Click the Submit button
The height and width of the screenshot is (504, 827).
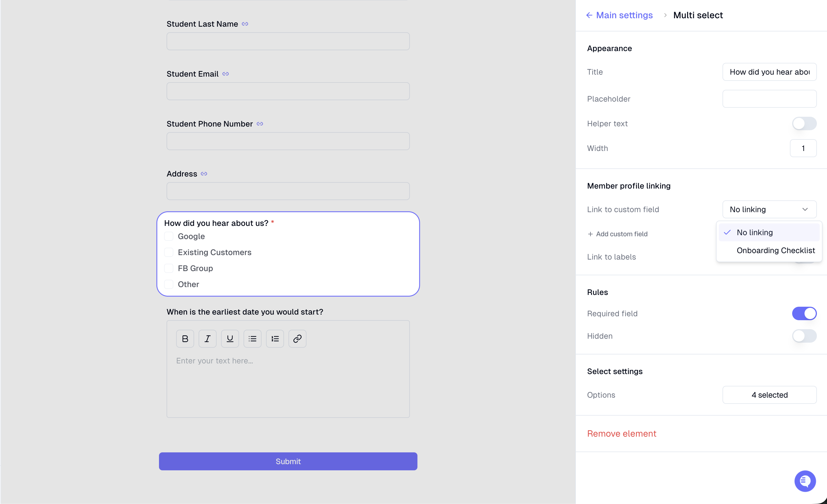tap(288, 461)
